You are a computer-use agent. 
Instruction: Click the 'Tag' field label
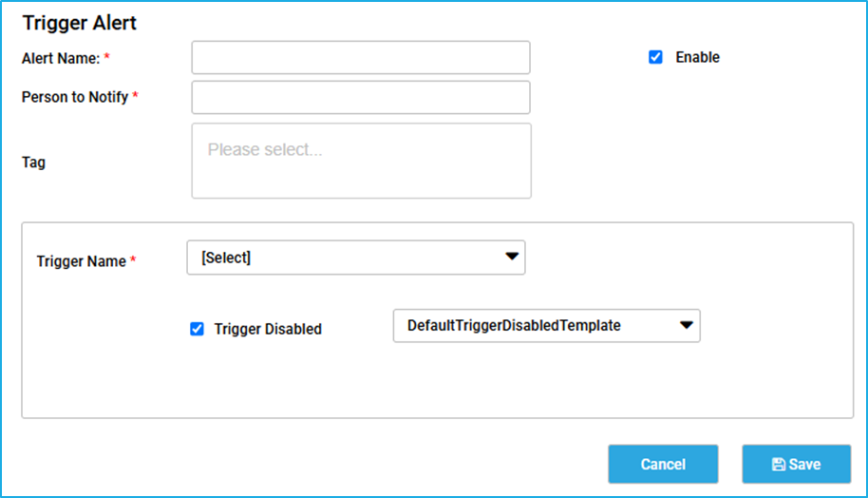pos(33,163)
